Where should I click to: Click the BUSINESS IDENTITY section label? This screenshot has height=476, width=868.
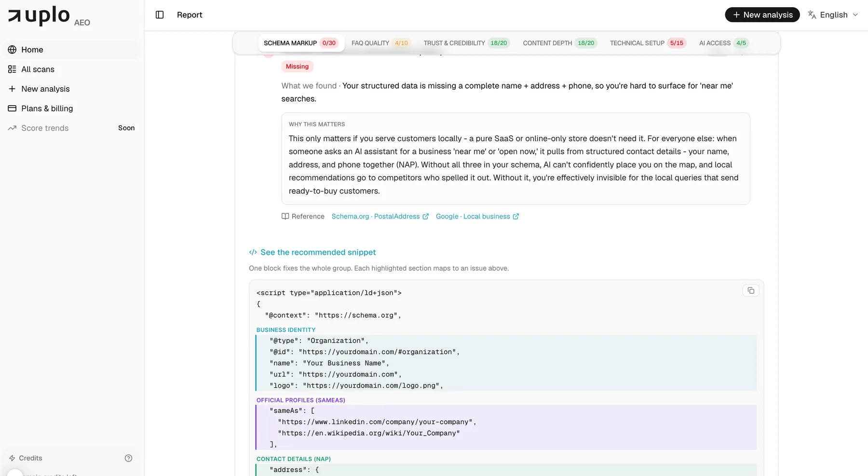(x=286, y=330)
